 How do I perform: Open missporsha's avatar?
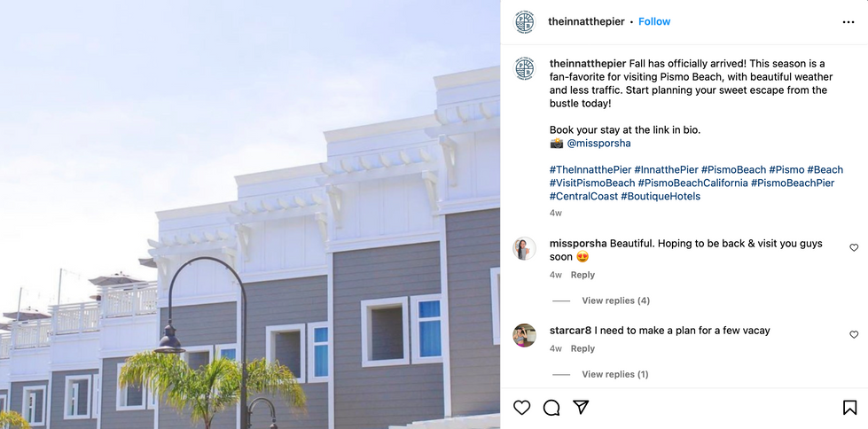524,248
